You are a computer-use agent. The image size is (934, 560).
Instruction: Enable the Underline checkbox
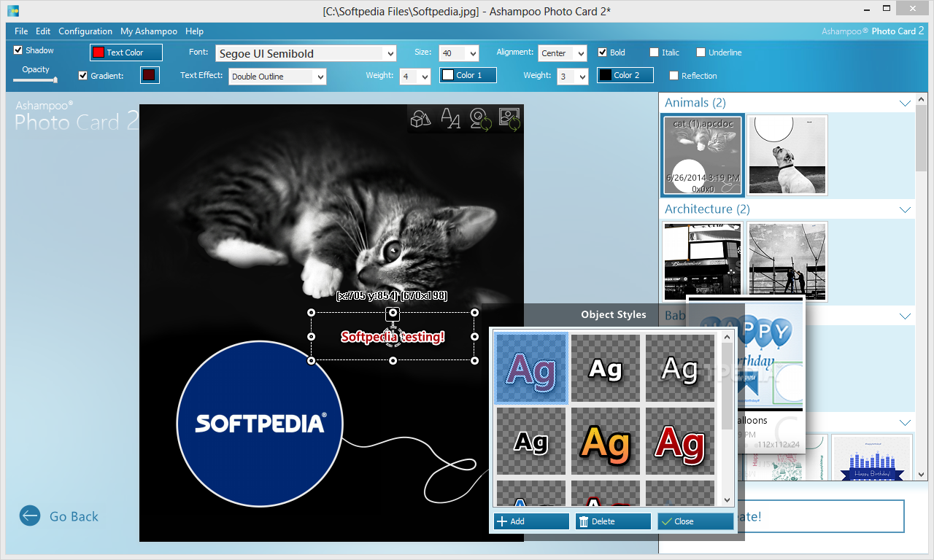click(x=701, y=52)
